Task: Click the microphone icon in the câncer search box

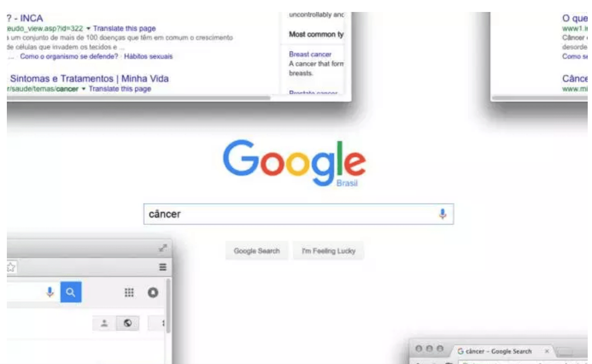Action: (x=443, y=214)
